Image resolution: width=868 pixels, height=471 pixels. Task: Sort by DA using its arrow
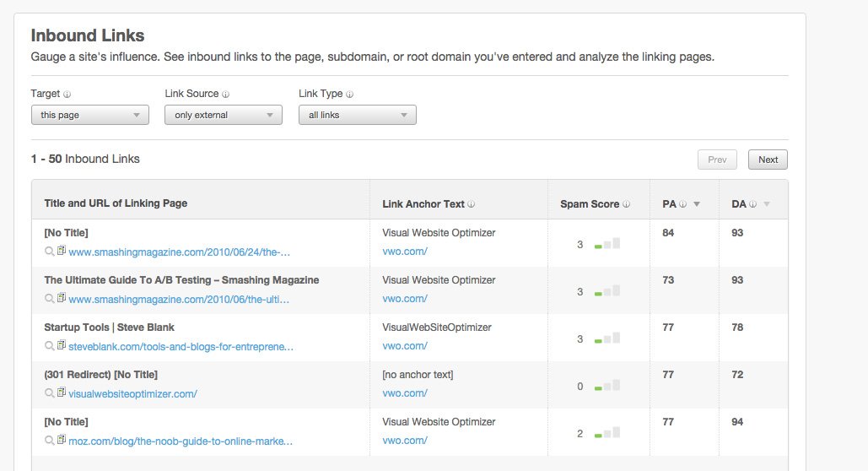click(x=767, y=204)
